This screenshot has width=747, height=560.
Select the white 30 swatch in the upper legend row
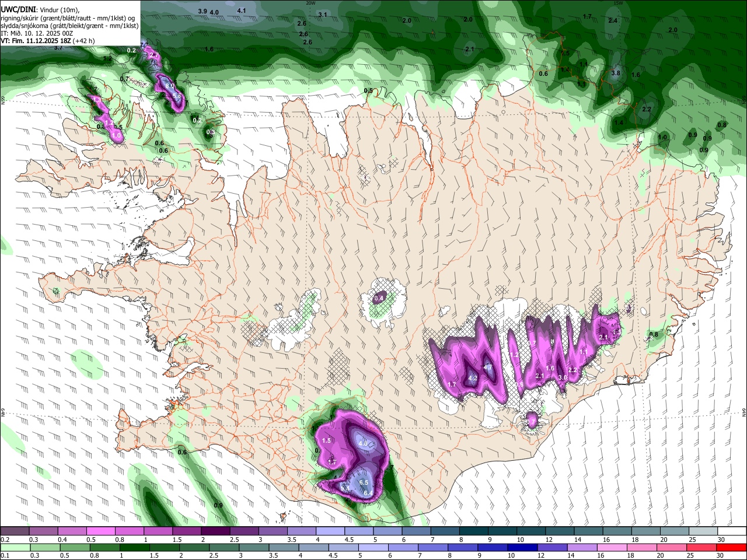tap(731, 531)
